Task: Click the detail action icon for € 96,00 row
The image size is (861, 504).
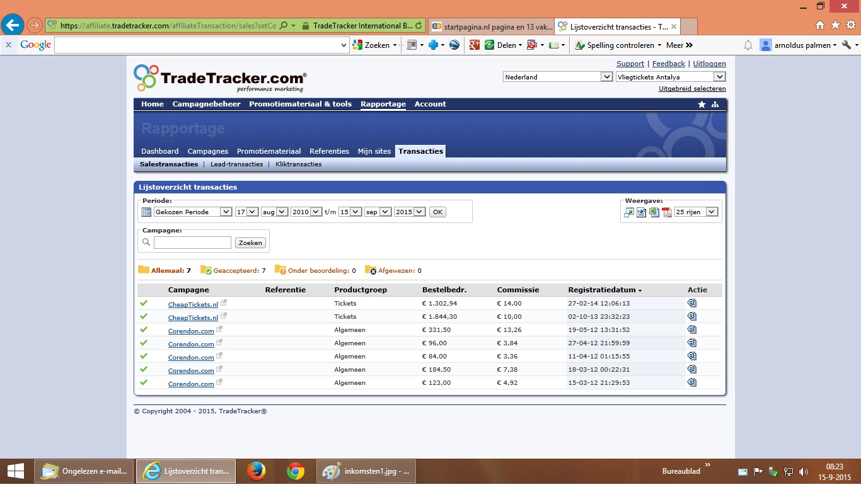Action: [692, 343]
